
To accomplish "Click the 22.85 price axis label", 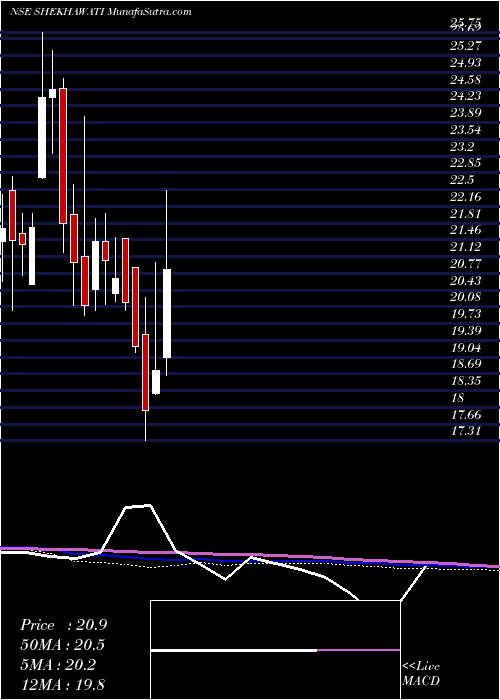I will pos(466,163).
